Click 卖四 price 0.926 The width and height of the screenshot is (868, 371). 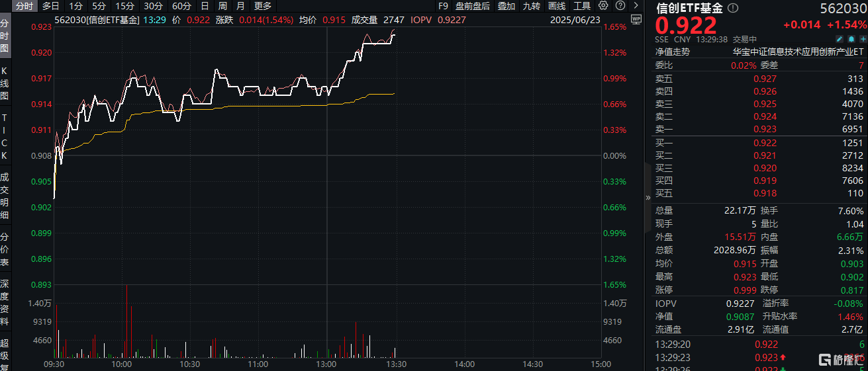[x=765, y=91]
